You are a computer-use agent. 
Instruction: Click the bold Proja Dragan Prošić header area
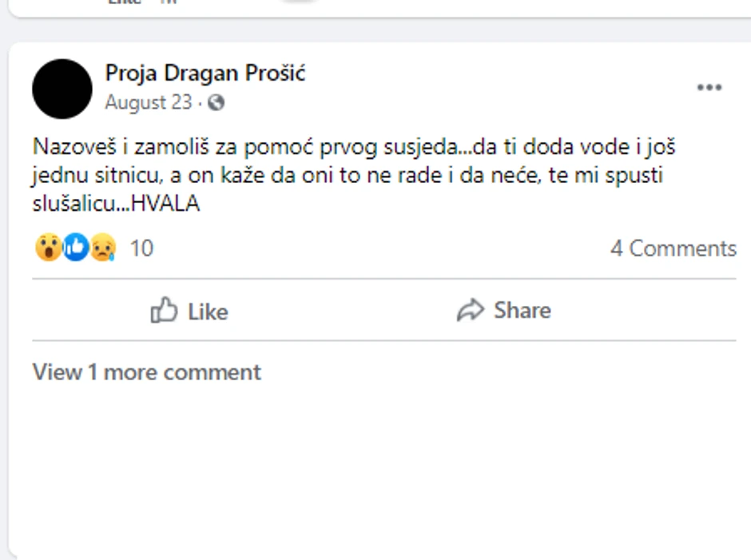point(205,73)
